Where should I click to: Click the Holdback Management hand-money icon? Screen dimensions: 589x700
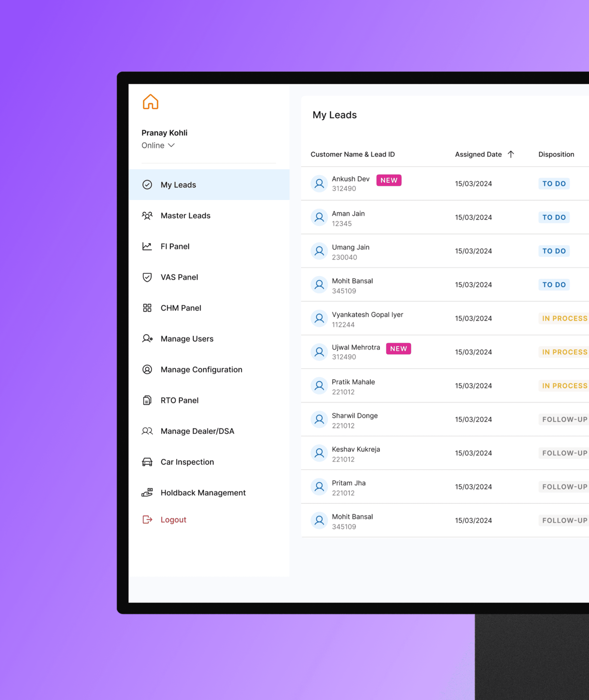click(x=147, y=493)
